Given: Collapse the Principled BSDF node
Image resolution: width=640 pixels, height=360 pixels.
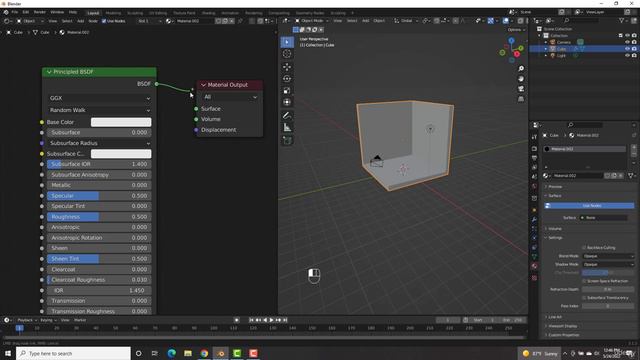Looking at the screenshot, I should (x=49, y=72).
